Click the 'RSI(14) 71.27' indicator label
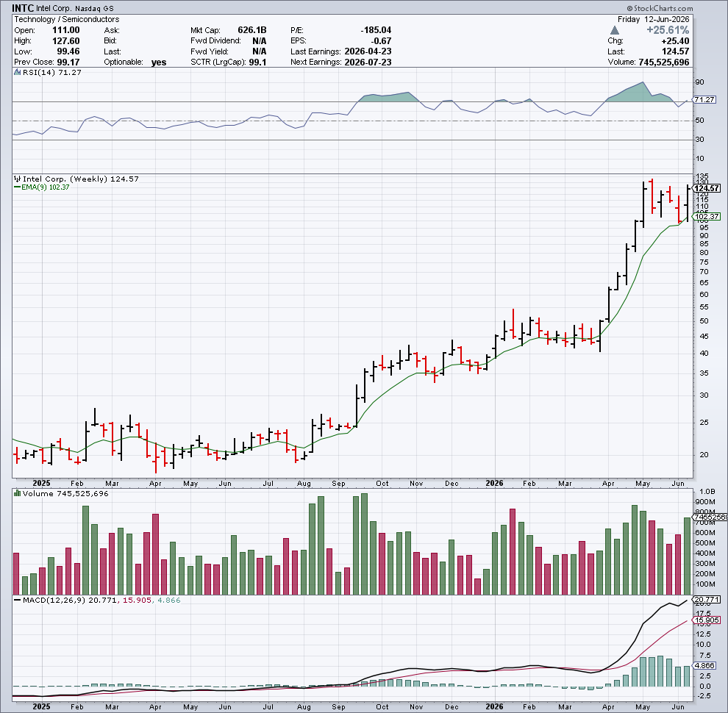This screenshot has height=713, width=728. 52,73
